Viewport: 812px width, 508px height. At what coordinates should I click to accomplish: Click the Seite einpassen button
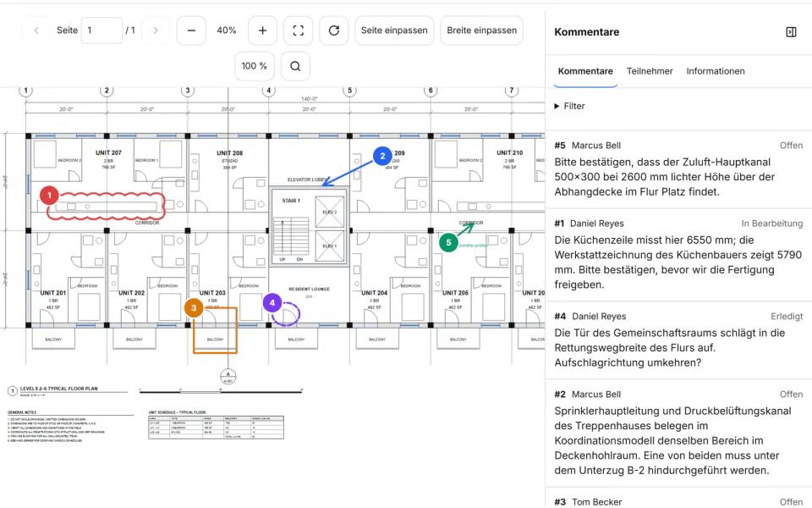pos(394,30)
